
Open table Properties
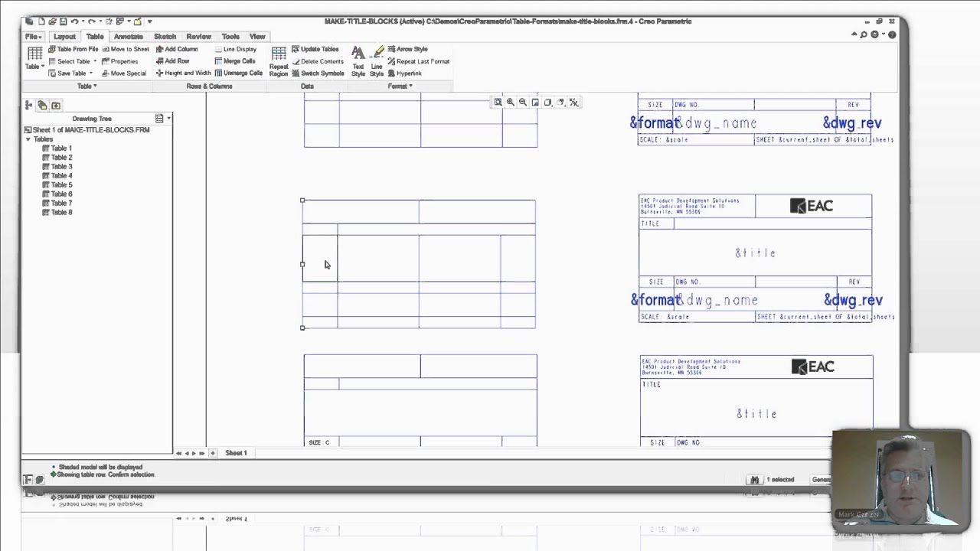click(x=119, y=61)
